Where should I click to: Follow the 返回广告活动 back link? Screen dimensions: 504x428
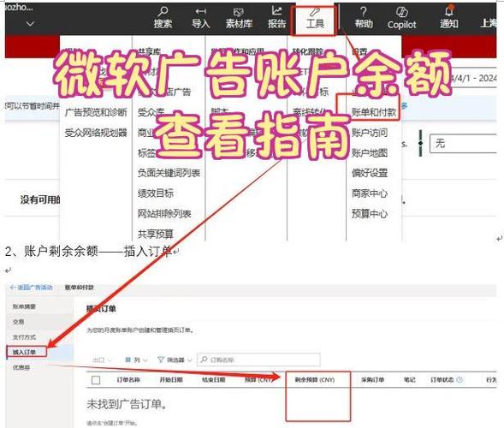coord(31,288)
